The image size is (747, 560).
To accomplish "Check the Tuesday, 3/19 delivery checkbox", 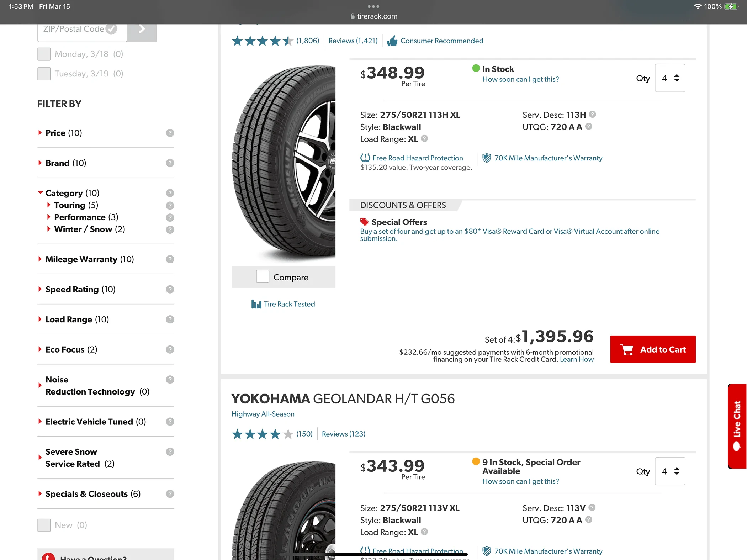I will tap(44, 74).
